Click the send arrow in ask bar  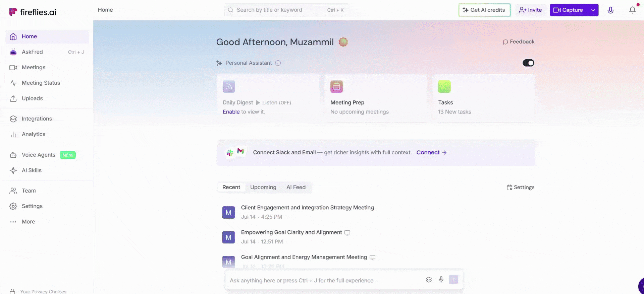tap(453, 280)
